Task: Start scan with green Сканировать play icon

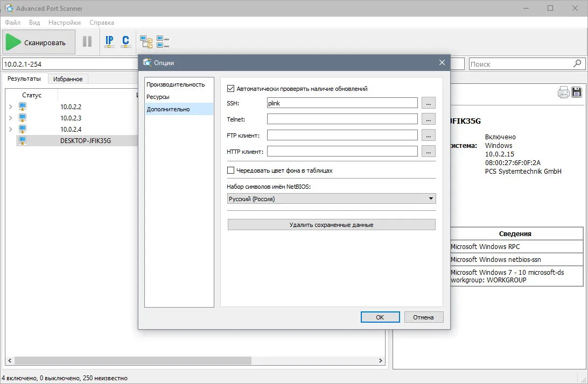Action: (39, 42)
